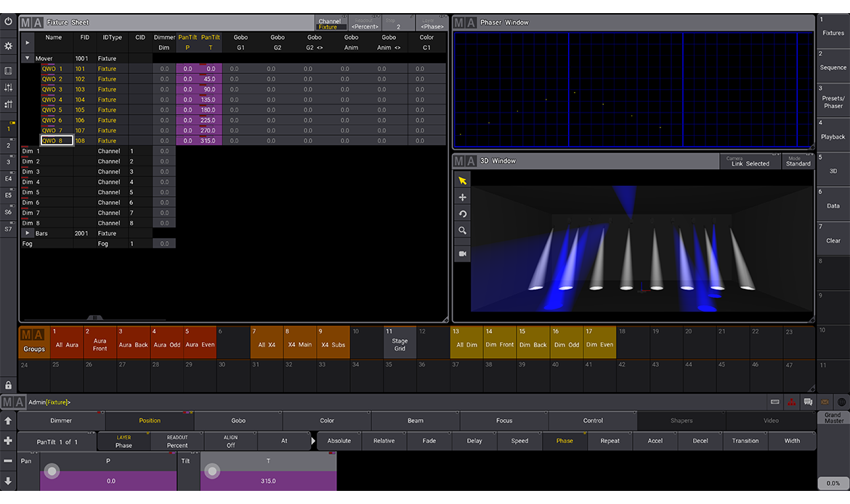
Task: Open the Camera Link Selected dropdown
Action: coord(750,161)
